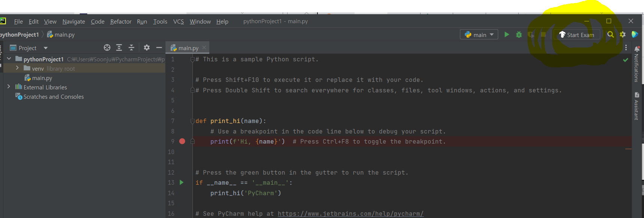Click the Project panel title label
644x218 pixels.
27,48
